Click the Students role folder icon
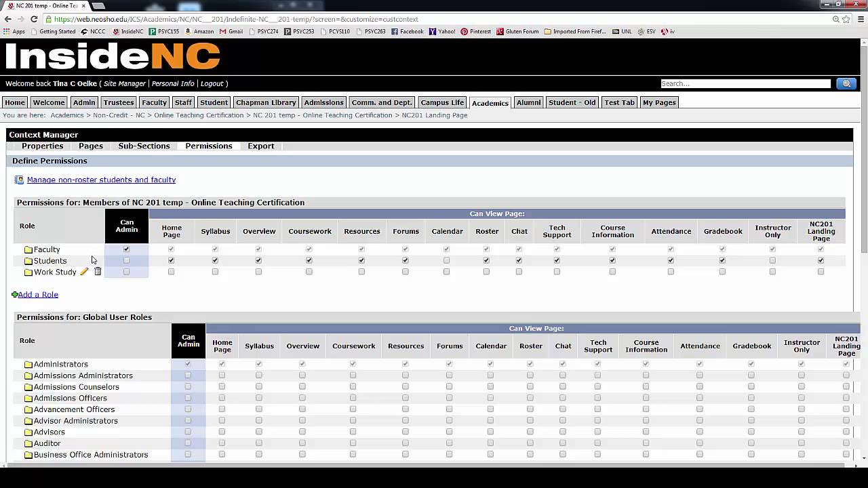Viewport: 868px width, 488px height. (28, 261)
